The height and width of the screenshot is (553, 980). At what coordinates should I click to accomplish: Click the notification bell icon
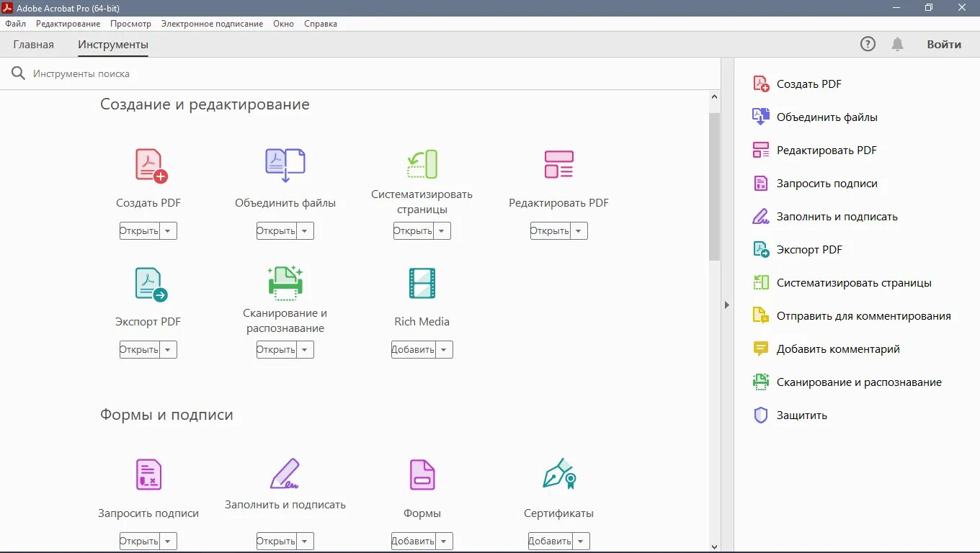pyautogui.click(x=897, y=44)
